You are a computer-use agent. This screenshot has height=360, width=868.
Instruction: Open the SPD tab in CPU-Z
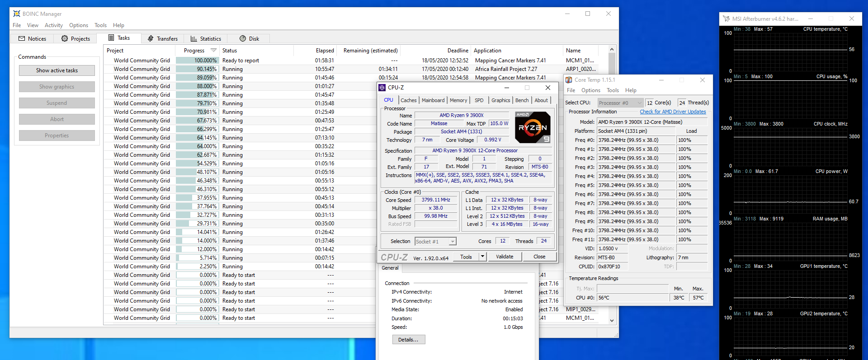(479, 100)
